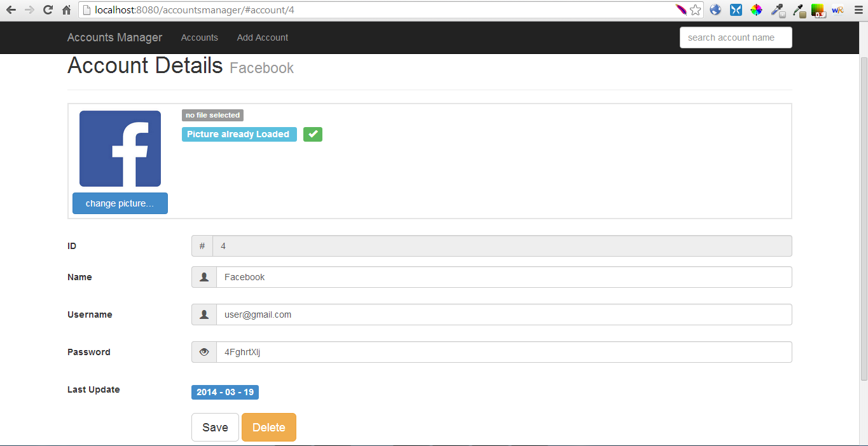Click the Facebook logo thumbnail
The image size is (868, 446).
[120, 149]
